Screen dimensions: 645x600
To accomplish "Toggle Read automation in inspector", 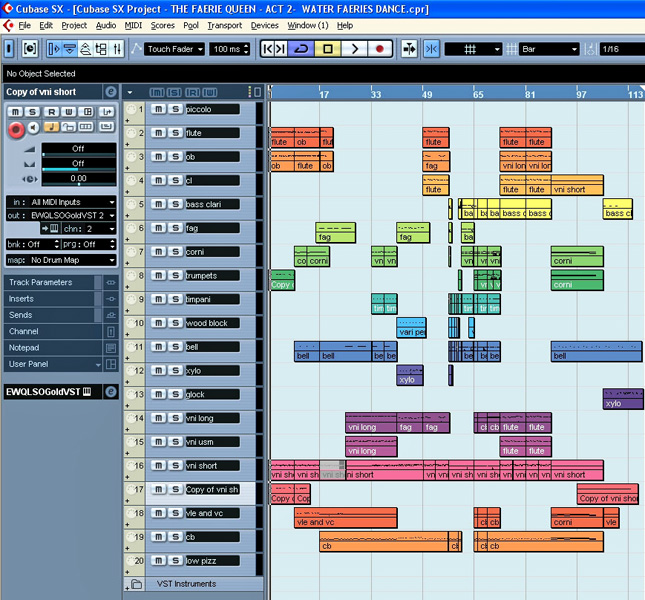I will point(52,112).
